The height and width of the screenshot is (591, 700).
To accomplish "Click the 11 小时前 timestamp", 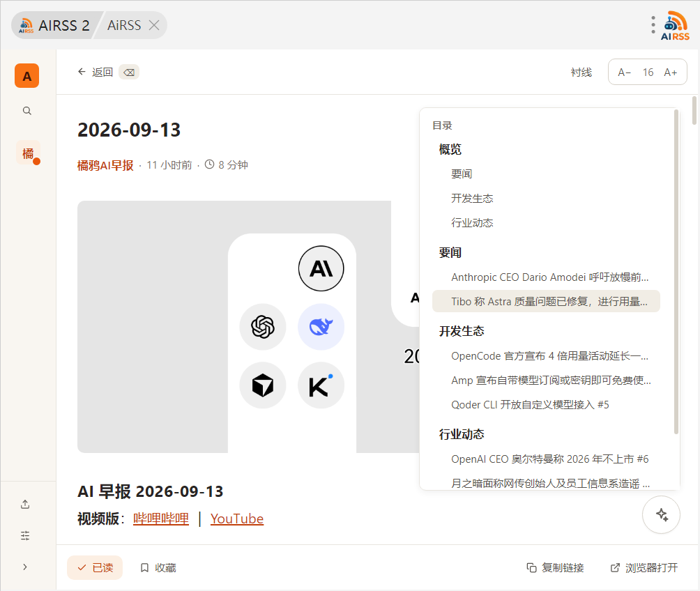I will 169,166.
